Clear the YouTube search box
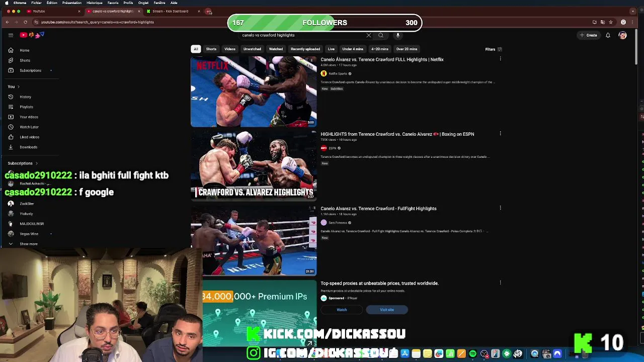This screenshot has height=362, width=644. click(369, 35)
